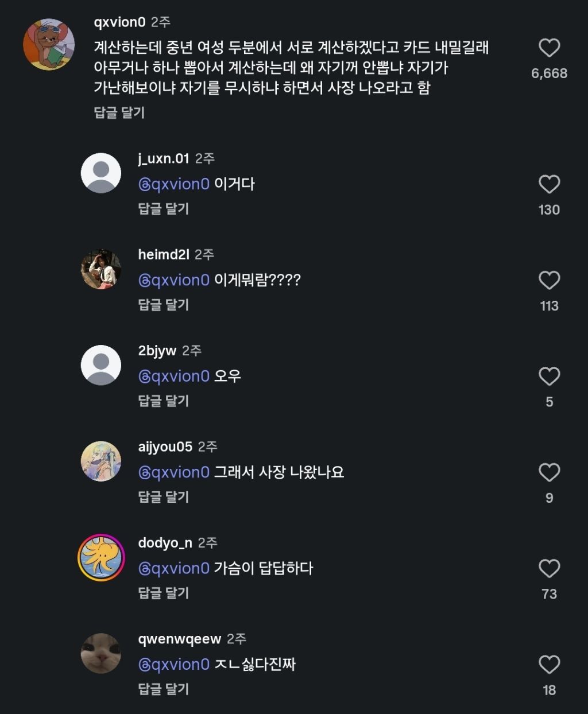Viewport: 588px width, 714px height.
Task: Open the @qxvion0 mention in heimd2l's reply
Action: pos(174,280)
